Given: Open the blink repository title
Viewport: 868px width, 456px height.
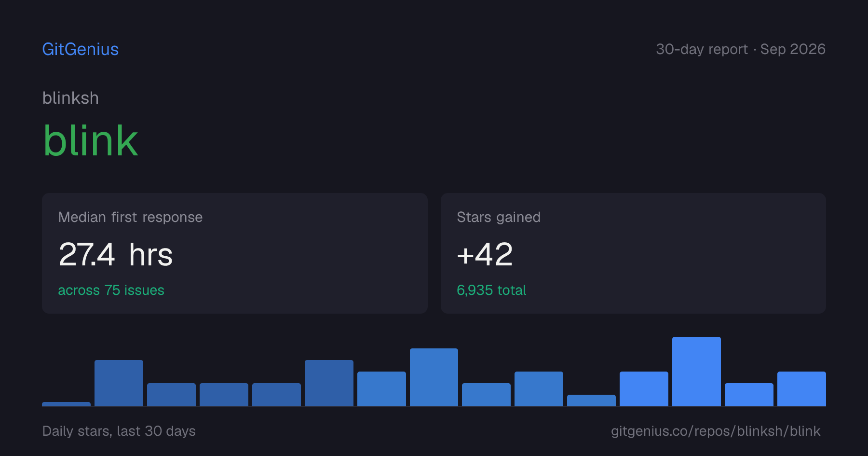Looking at the screenshot, I should [91, 140].
